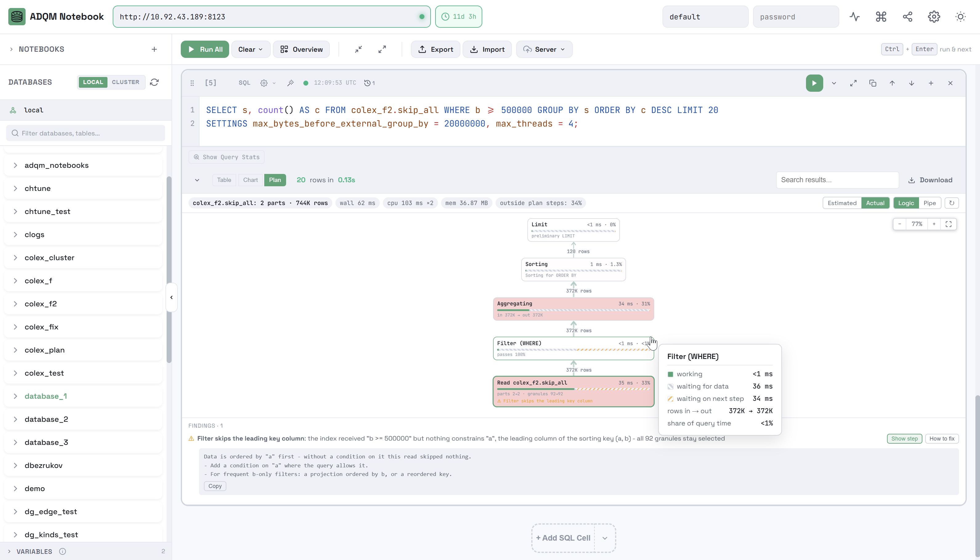Insert new cell with plus in cell header

(931, 83)
